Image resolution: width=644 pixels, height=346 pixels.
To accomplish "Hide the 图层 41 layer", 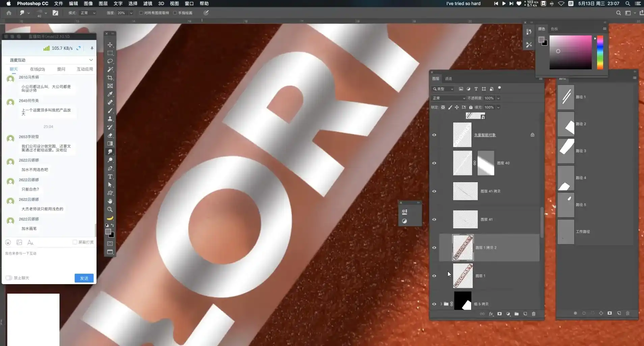I will tap(434, 220).
